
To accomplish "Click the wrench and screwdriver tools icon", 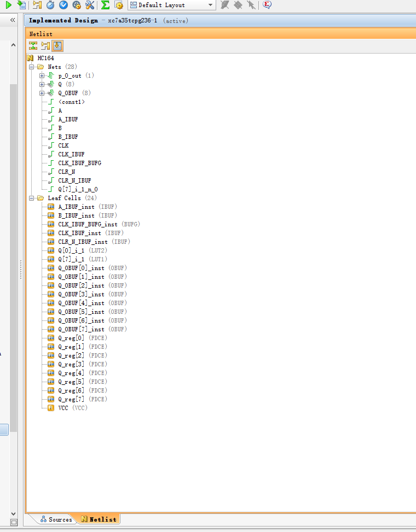I will (90, 5).
